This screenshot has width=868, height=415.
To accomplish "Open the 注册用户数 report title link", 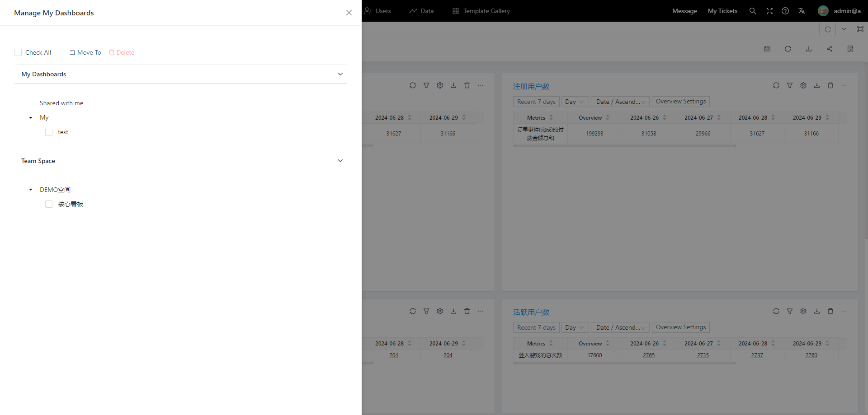I will [531, 86].
